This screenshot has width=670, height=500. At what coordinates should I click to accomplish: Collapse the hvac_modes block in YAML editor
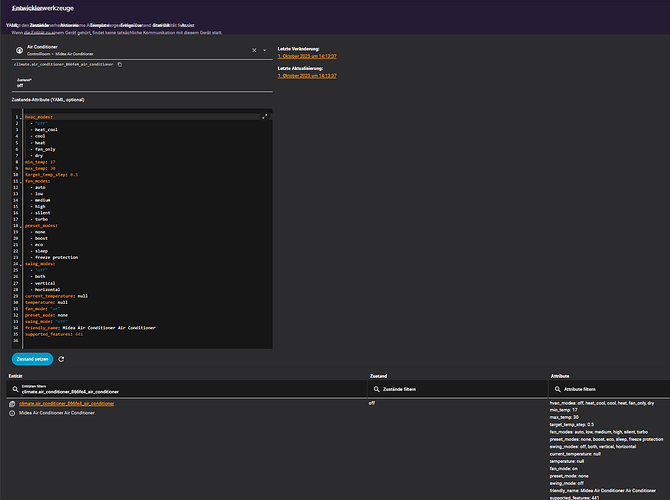[21, 118]
